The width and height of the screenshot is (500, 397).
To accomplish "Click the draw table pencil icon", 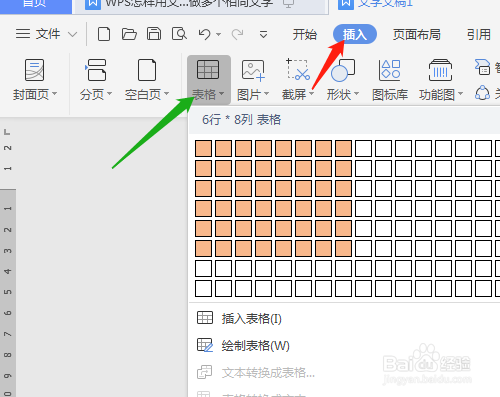I will (x=205, y=345).
